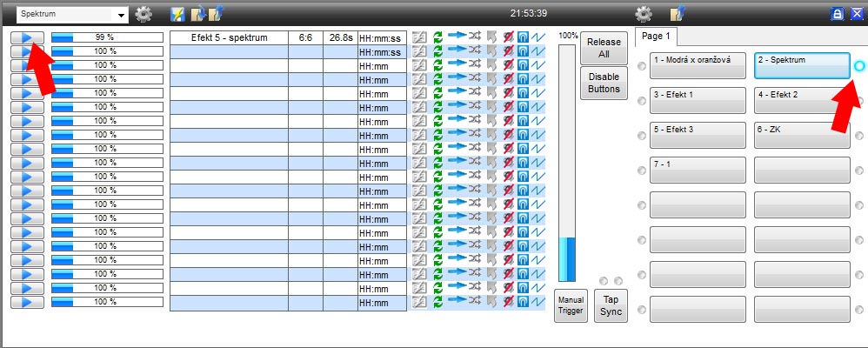Click the shuffle icon in the first row
This screenshot has width=868, height=348.
[x=475, y=37]
